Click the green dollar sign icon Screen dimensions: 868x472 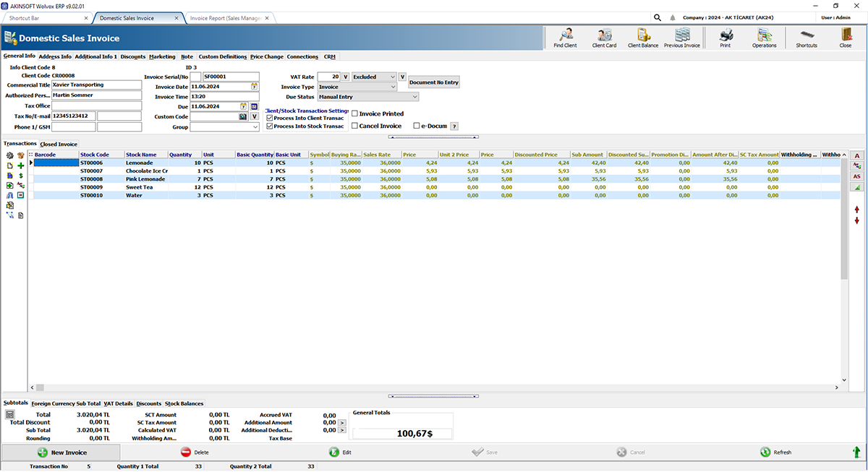pyautogui.click(x=21, y=176)
